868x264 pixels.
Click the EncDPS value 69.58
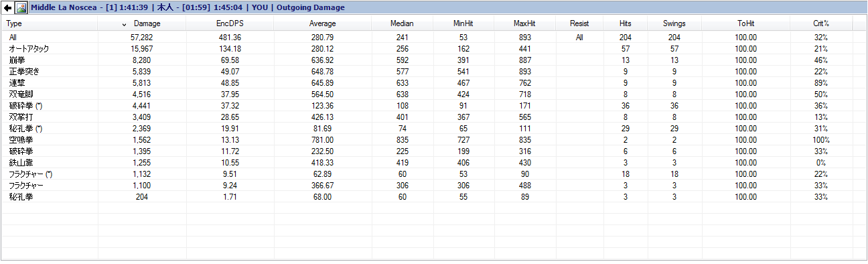coord(229,60)
